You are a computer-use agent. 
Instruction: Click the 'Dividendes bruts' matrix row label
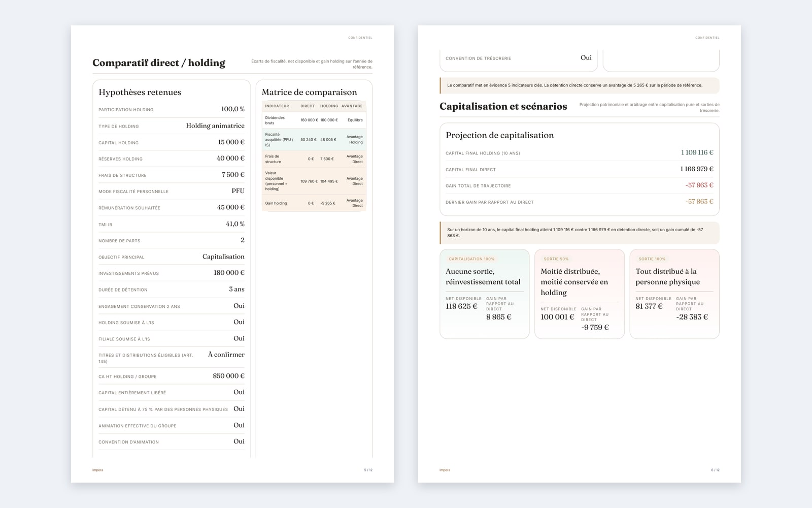click(275, 120)
